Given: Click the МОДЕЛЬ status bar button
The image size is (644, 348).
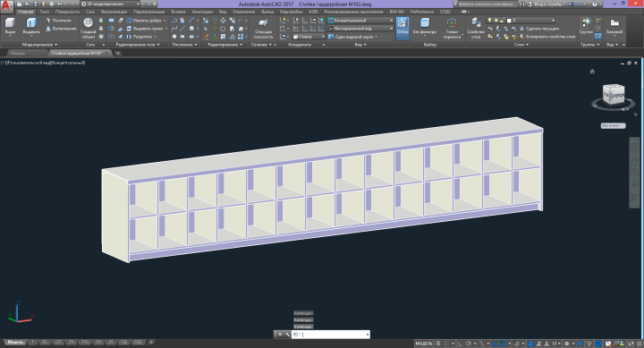Looking at the screenshot, I should [x=423, y=344].
